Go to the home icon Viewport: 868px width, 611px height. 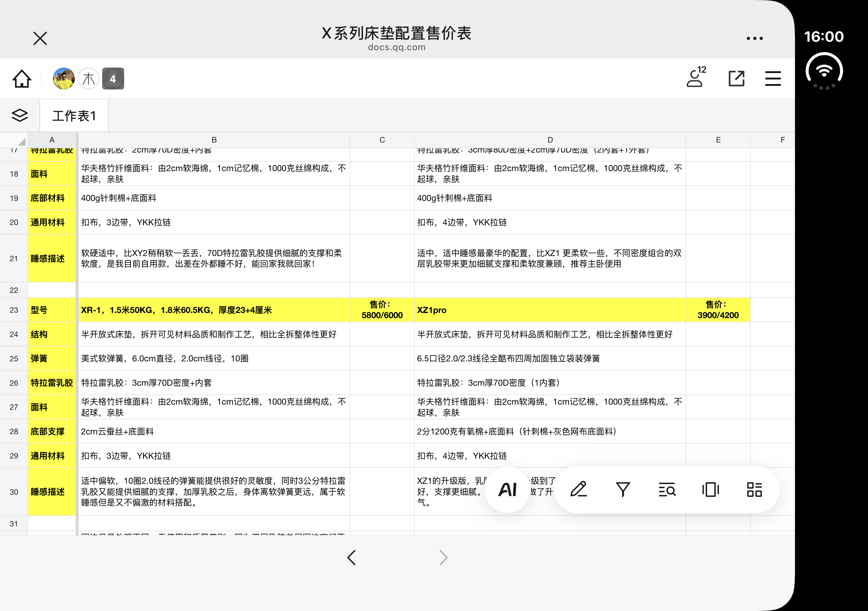point(22,79)
